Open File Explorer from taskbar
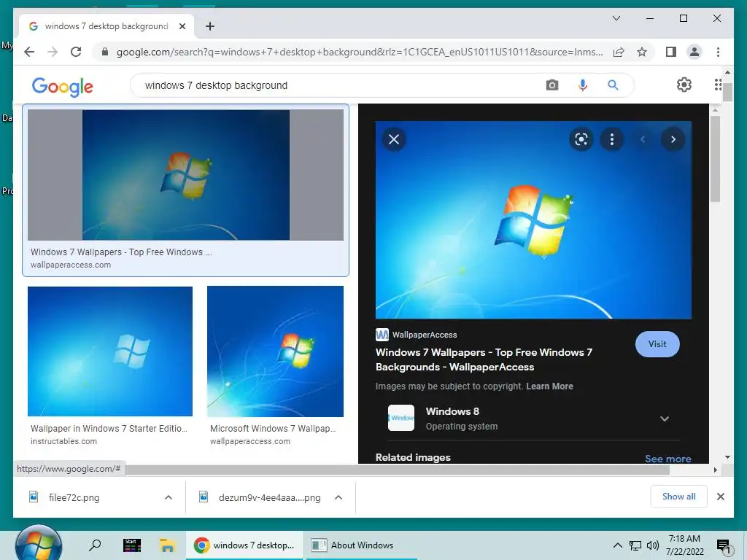 pyautogui.click(x=167, y=545)
